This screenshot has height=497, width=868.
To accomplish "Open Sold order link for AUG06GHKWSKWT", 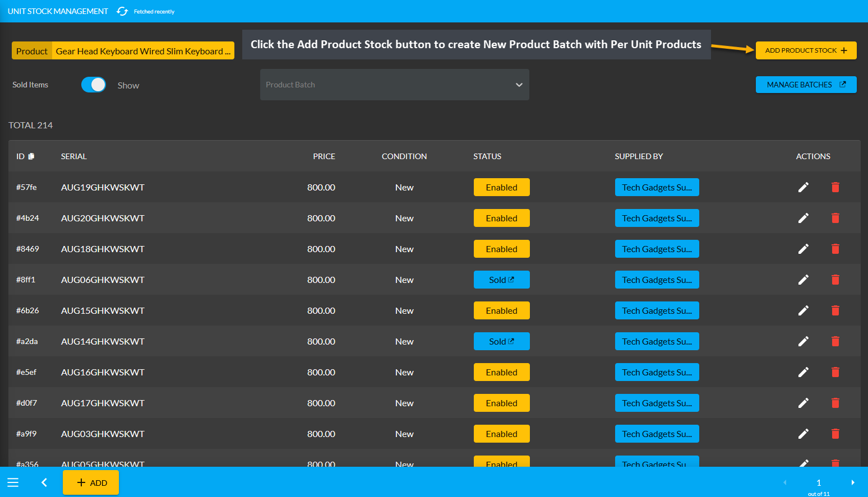I will coord(502,280).
